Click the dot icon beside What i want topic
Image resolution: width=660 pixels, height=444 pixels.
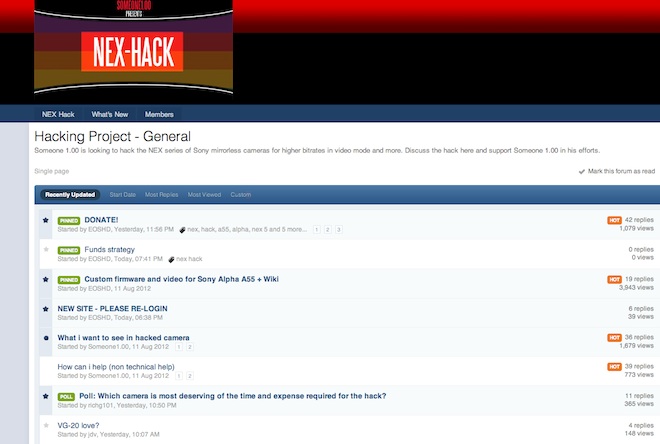pos(46,338)
